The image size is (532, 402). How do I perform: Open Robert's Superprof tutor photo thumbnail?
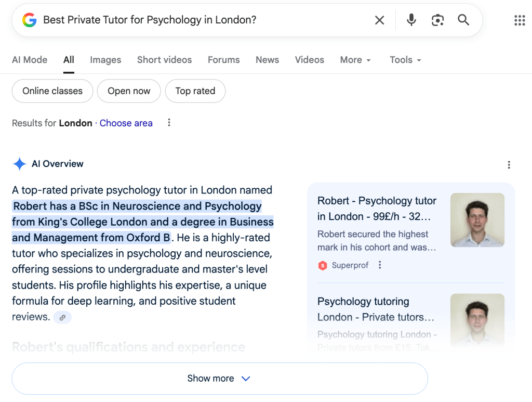[477, 220]
